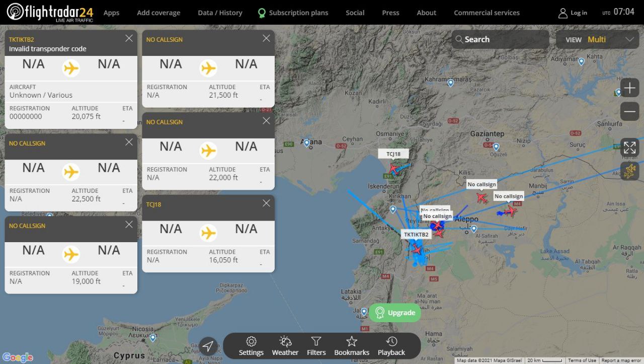Select the aircraft north of Aleppo near Kilis
This screenshot has height=364, width=644.
pos(482,198)
